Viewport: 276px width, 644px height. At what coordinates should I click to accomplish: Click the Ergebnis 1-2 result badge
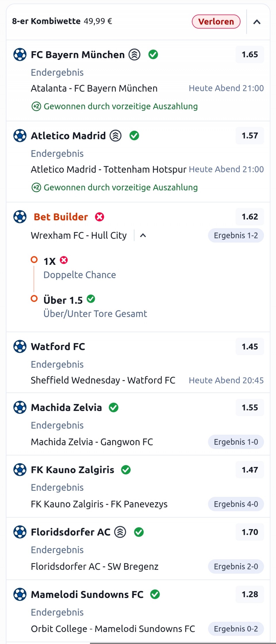point(236,235)
